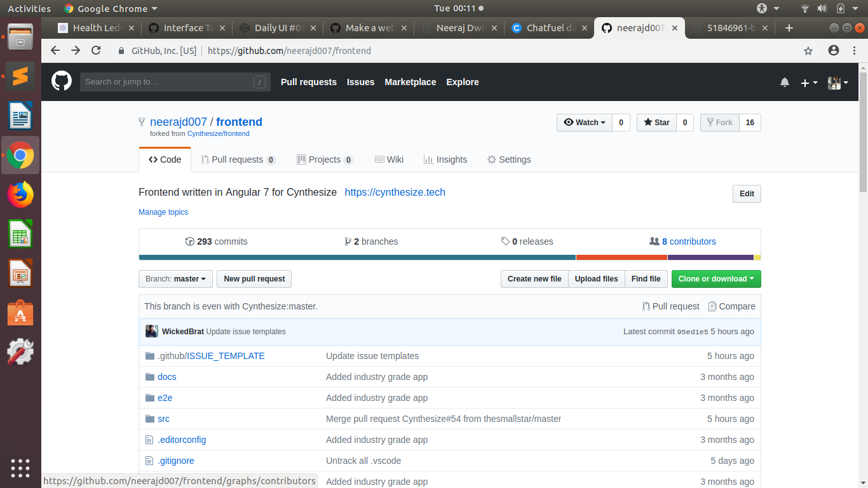Viewport: 868px width, 488px height.
Task: Fork the frontend repository
Action: point(719,122)
